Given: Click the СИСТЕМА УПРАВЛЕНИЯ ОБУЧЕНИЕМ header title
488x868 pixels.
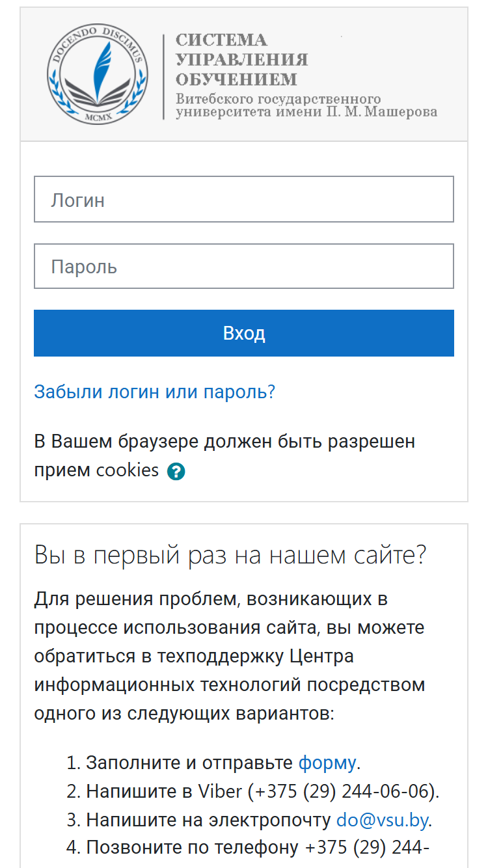Looking at the screenshot, I should point(241,60).
